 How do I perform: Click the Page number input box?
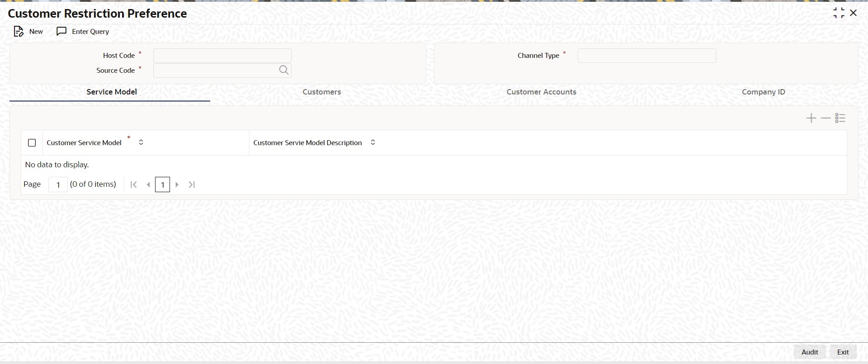click(x=58, y=184)
